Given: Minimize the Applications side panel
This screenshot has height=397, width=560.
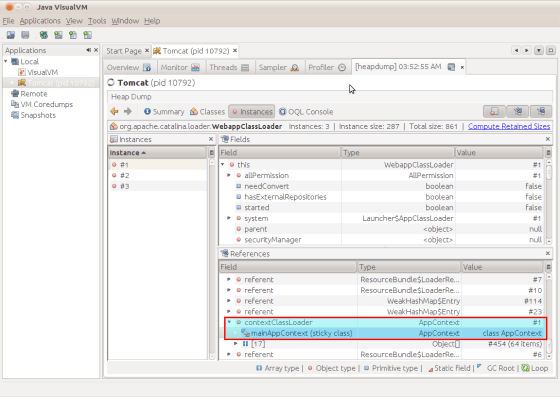Looking at the screenshot, I should [x=88, y=50].
